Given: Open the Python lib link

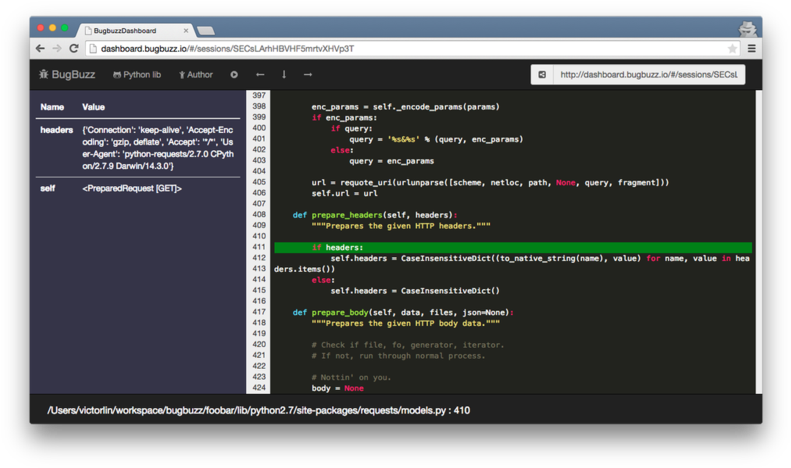Looking at the screenshot, I should [x=137, y=75].
